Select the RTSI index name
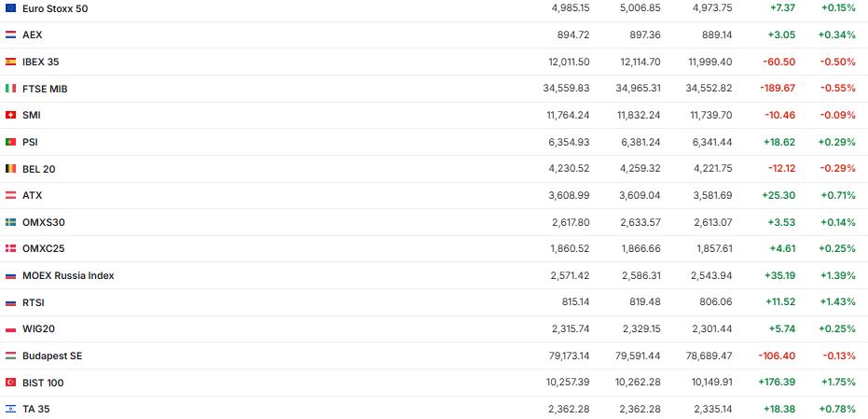This screenshot has height=419, width=868. click(34, 302)
